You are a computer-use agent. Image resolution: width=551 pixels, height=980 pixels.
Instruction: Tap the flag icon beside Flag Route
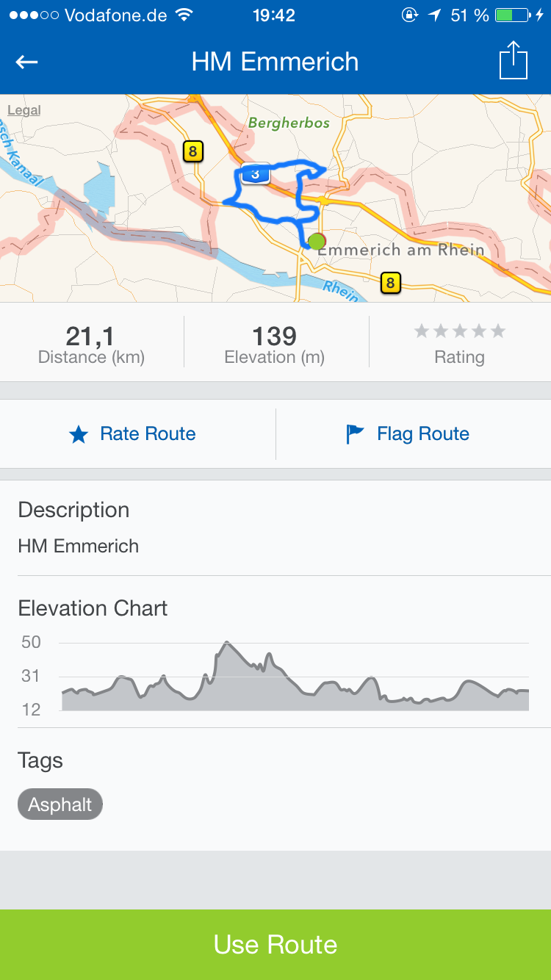coord(355,434)
